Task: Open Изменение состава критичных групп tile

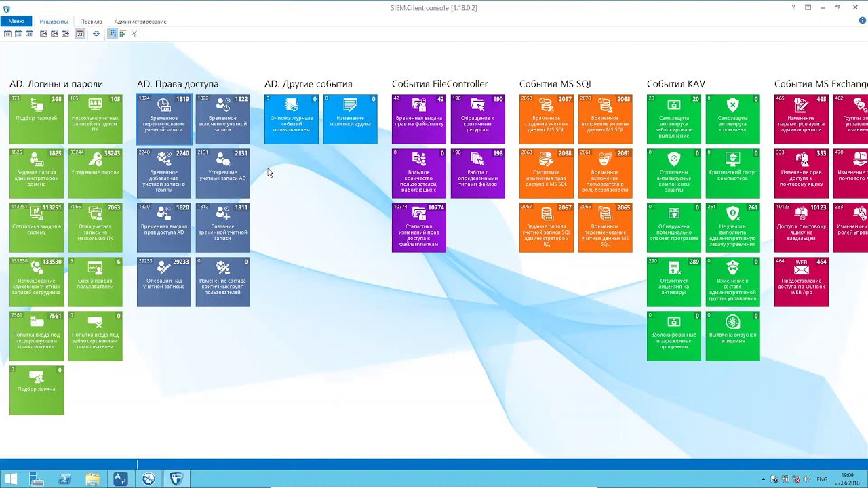Action: tap(223, 282)
